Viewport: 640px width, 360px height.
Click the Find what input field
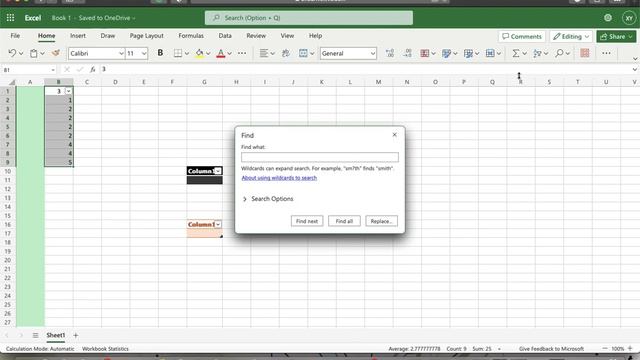[320, 157]
